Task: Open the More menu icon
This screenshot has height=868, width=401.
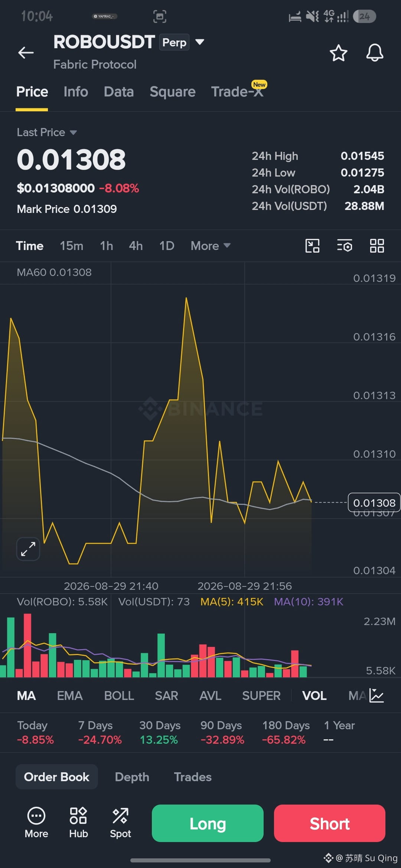Action: 36,823
